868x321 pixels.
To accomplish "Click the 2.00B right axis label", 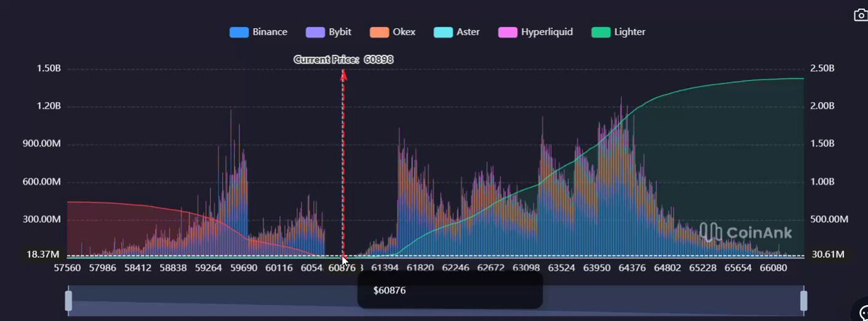I will [822, 106].
